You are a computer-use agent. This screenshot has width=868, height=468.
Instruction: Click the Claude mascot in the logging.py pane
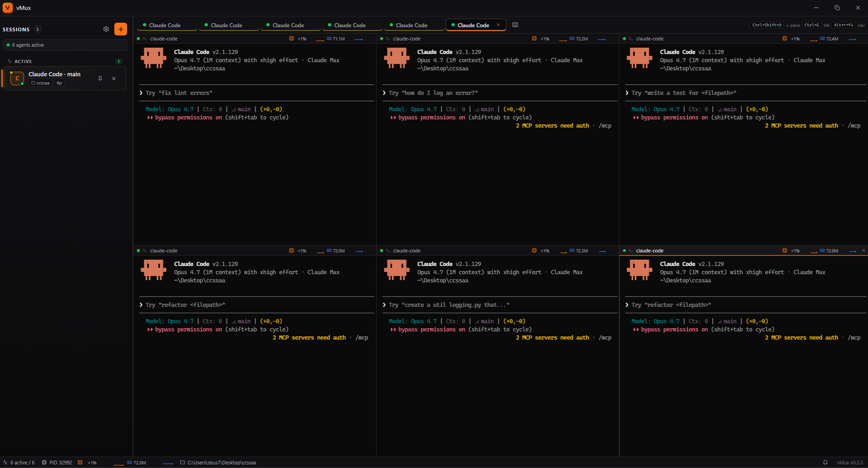[x=397, y=270]
